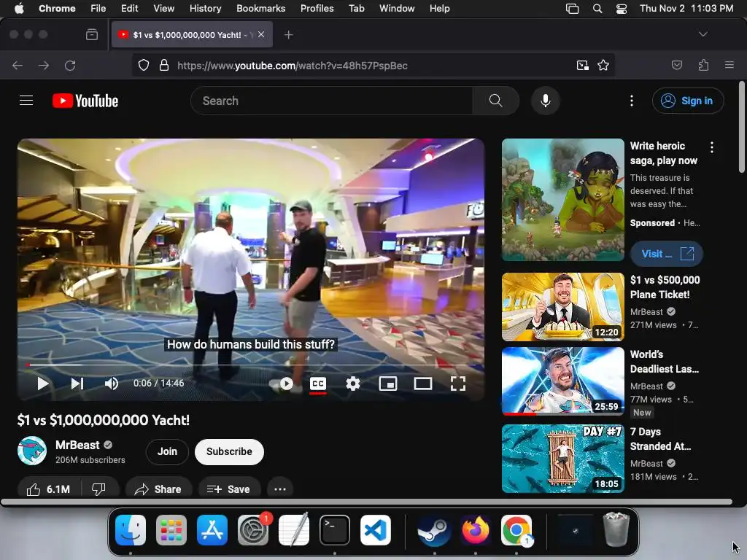The width and height of the screenshot is (747, 560).
Task: Open 7 Days Stranded video thumbnail
Action: tap(563, 459)
